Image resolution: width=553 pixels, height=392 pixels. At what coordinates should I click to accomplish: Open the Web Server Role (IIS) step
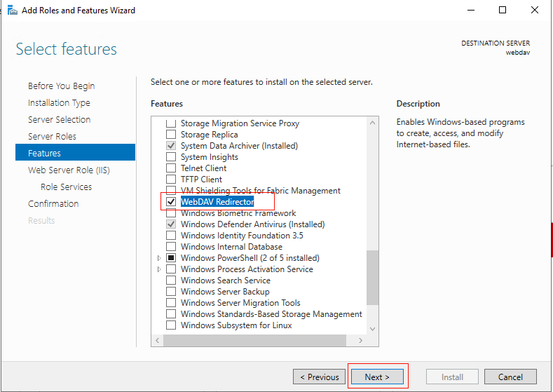pos(69,170)
